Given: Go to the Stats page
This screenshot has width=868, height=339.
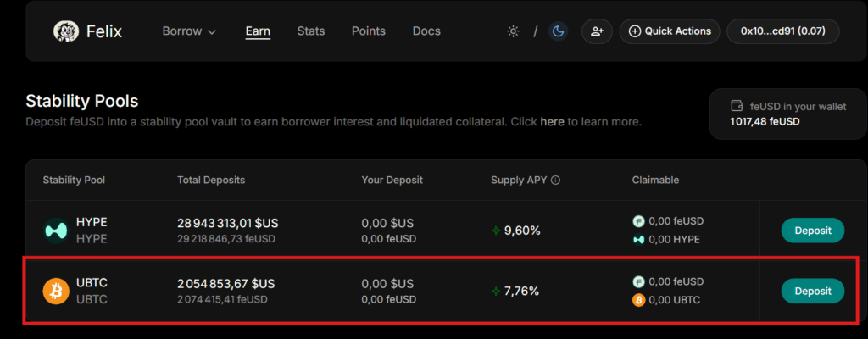Looking at the screenshot, I should click(x=311, y=31).
